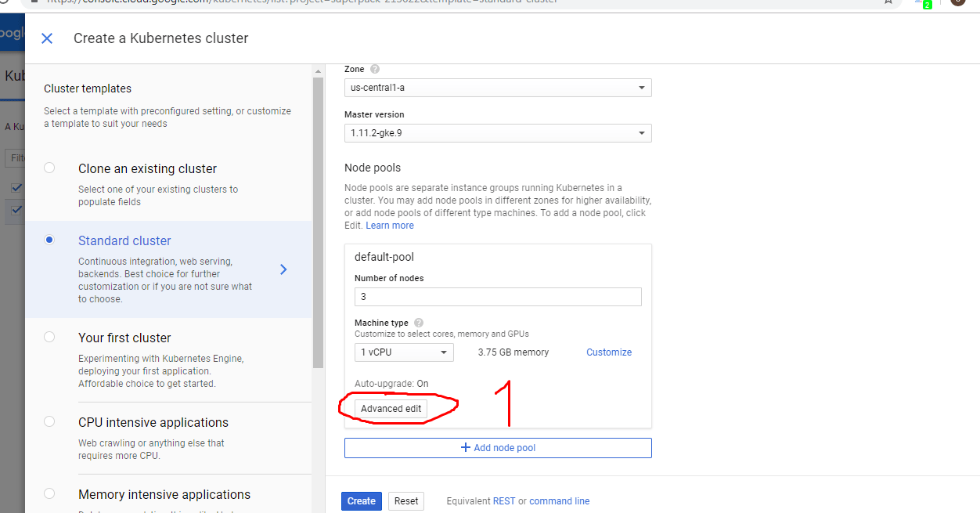
Task: Click the Google Cloud logo
Action: 8,32
